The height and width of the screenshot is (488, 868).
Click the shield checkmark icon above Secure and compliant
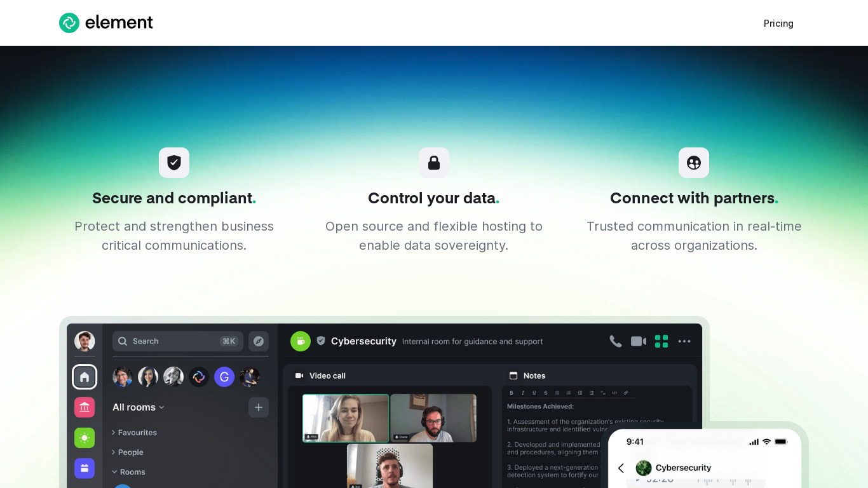pyautogui.click(x=174, y=163)
